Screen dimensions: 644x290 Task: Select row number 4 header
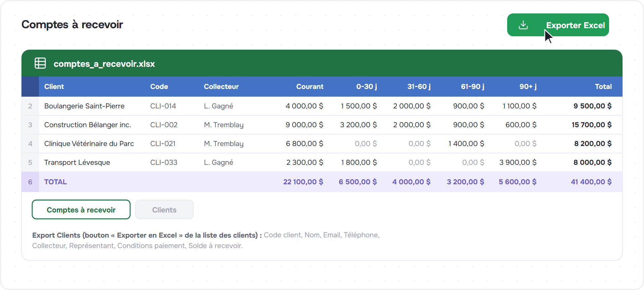[30, 144]
